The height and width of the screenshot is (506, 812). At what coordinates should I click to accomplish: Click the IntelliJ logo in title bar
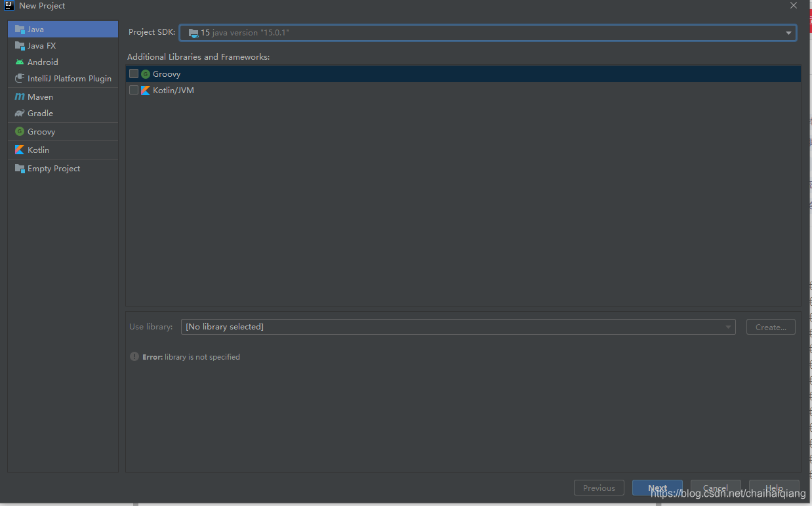click(9, 6)
